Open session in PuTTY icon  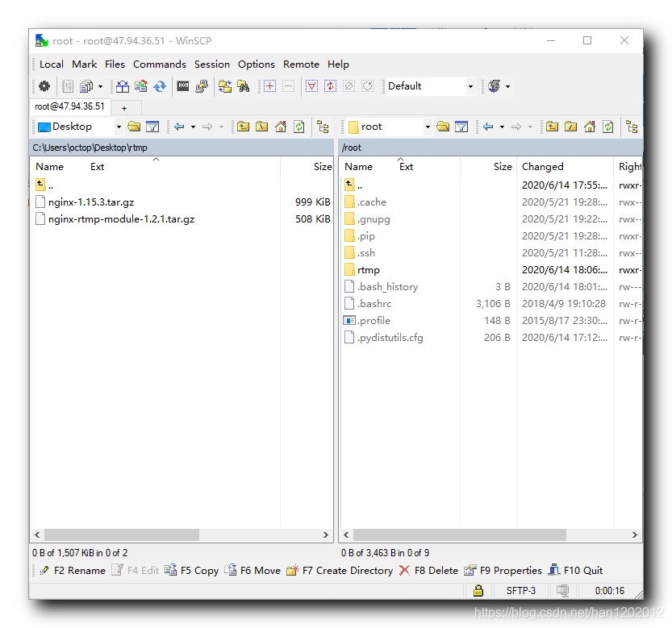202,86
